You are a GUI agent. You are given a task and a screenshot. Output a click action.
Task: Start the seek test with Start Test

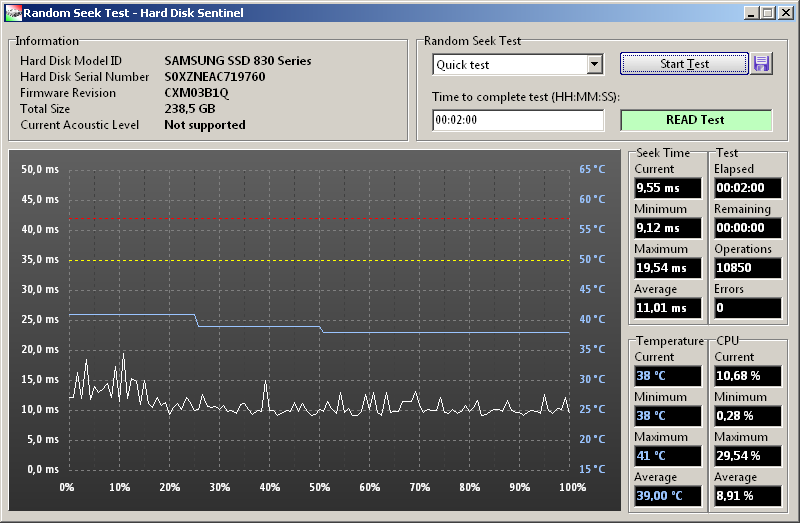point(684,64)
